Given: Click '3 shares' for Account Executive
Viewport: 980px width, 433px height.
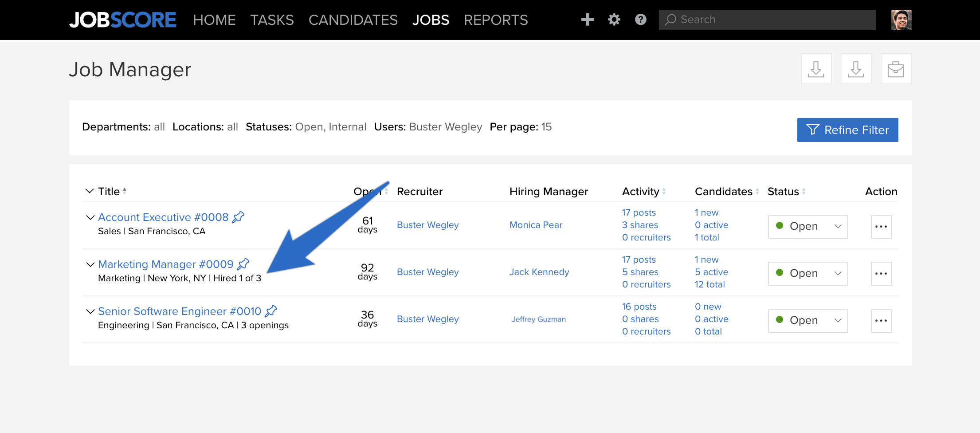Looking at the screenshot, I should (640, 225).
